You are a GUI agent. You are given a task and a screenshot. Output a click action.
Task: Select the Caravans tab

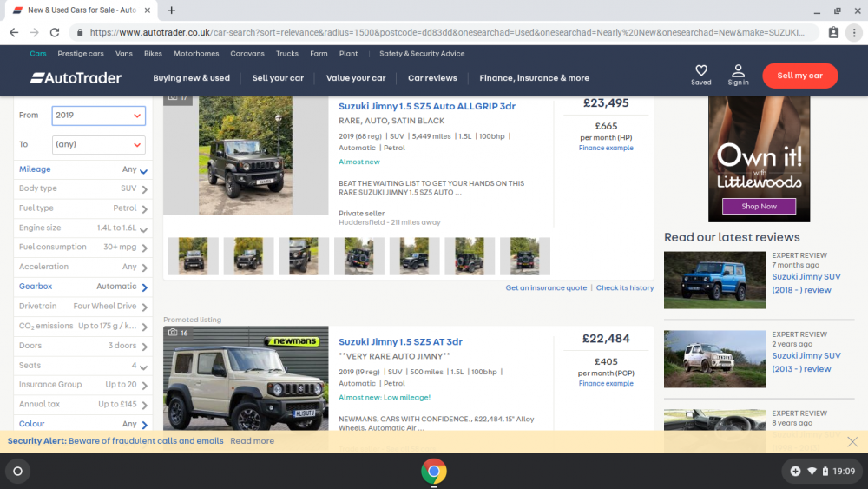click(247, 54)
